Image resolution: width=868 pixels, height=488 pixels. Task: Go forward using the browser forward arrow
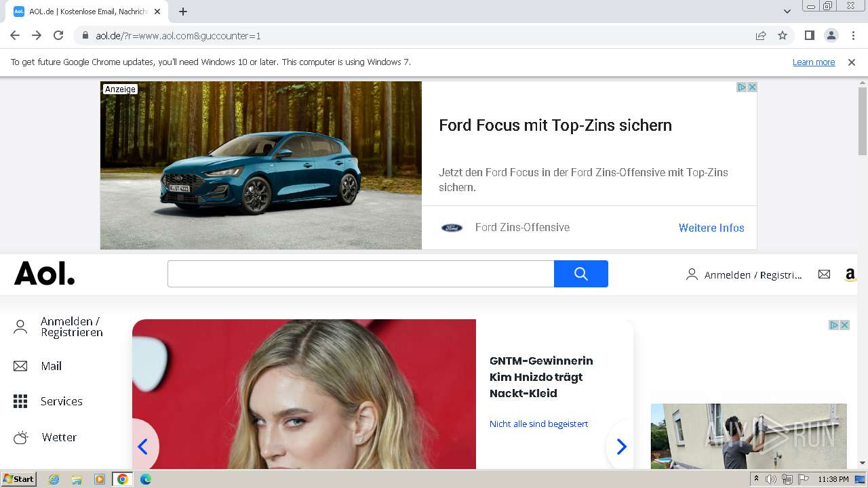point(37,35)
